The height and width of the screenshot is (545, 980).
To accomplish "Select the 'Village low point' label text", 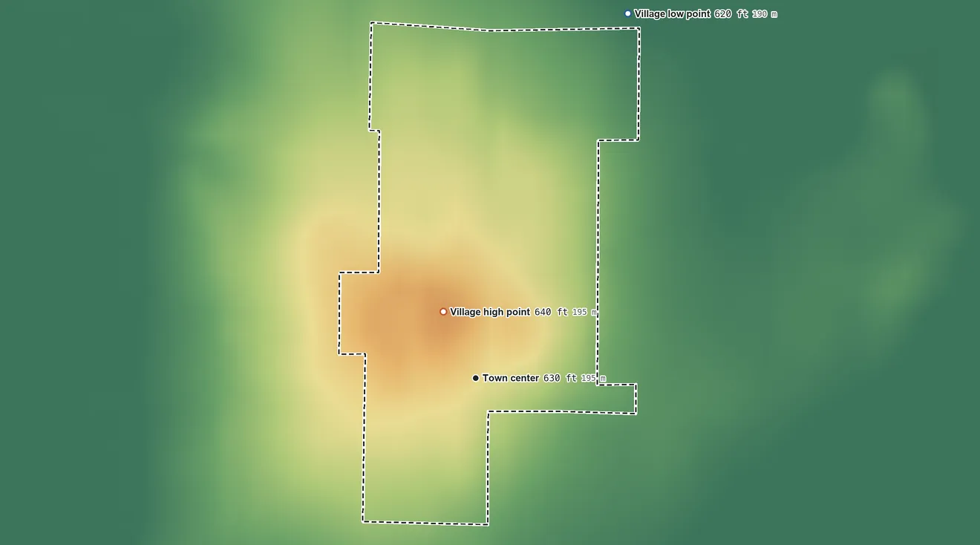I will [672, 13].
